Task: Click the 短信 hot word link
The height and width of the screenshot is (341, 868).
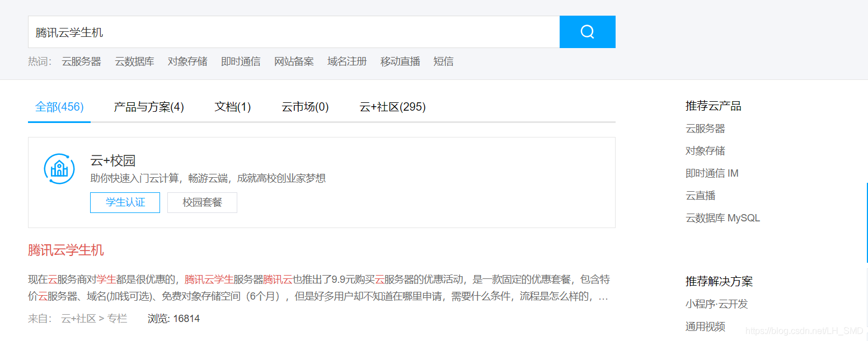Action: [x=443, y=61]
